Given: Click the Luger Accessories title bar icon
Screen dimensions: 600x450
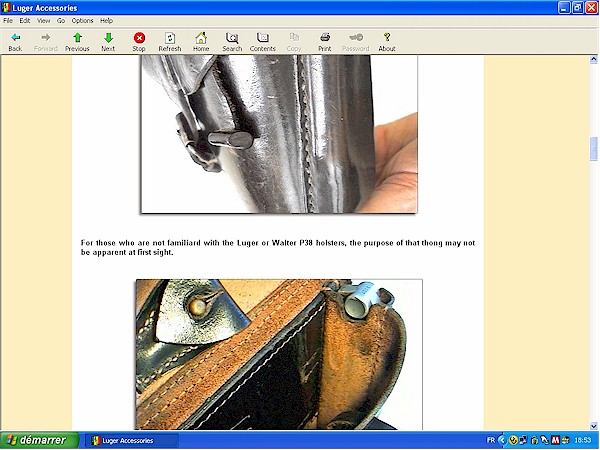Looking at the screenshot, I should point(6,8).
